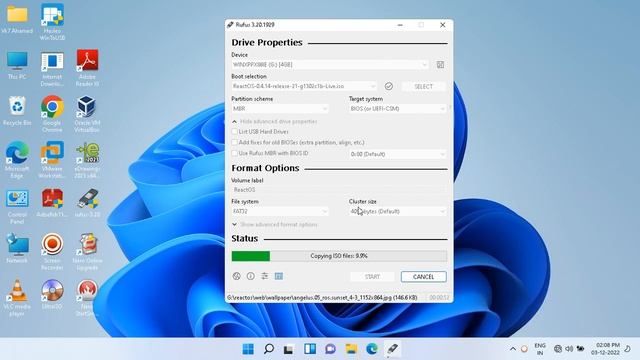
Task: Open the File system FAT32 dropdown
Action: tap(280, 211)
